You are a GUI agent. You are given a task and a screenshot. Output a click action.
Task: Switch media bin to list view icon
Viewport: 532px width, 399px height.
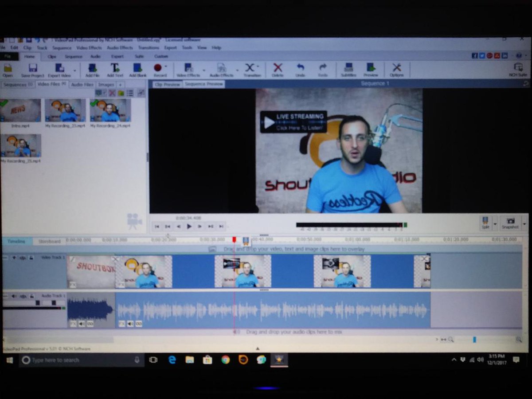click(x=130, y=93)
